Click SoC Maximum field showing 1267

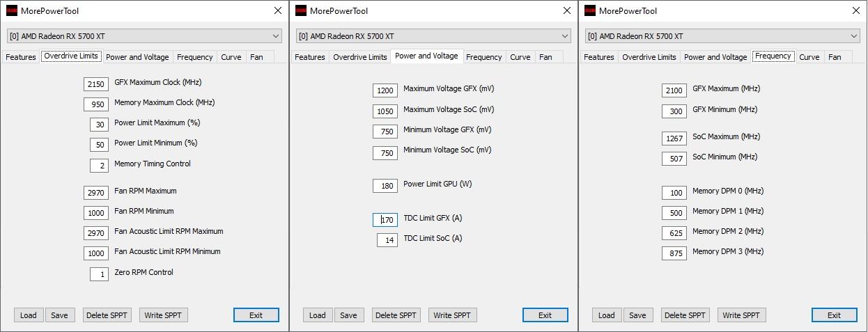[674, 139]
